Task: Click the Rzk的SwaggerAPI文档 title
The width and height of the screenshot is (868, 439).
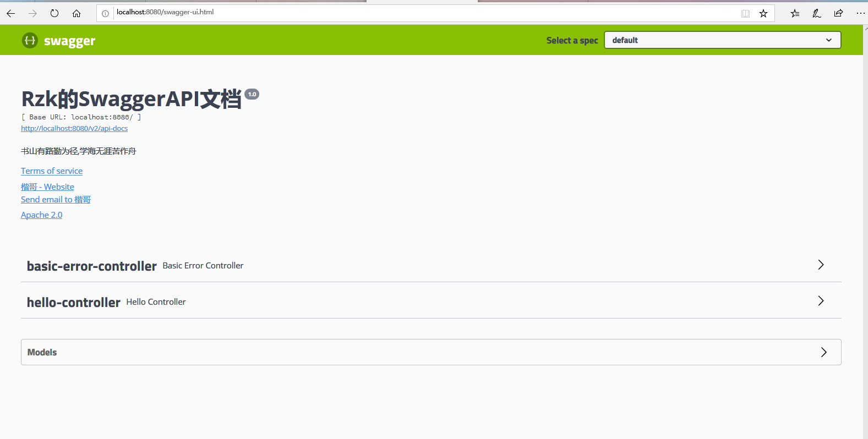Action: point(132,99)
